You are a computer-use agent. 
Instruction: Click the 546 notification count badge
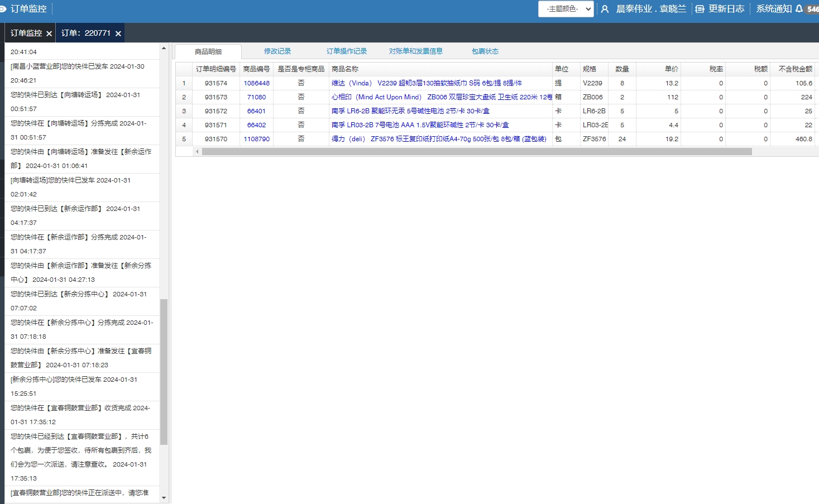point(812,9)
